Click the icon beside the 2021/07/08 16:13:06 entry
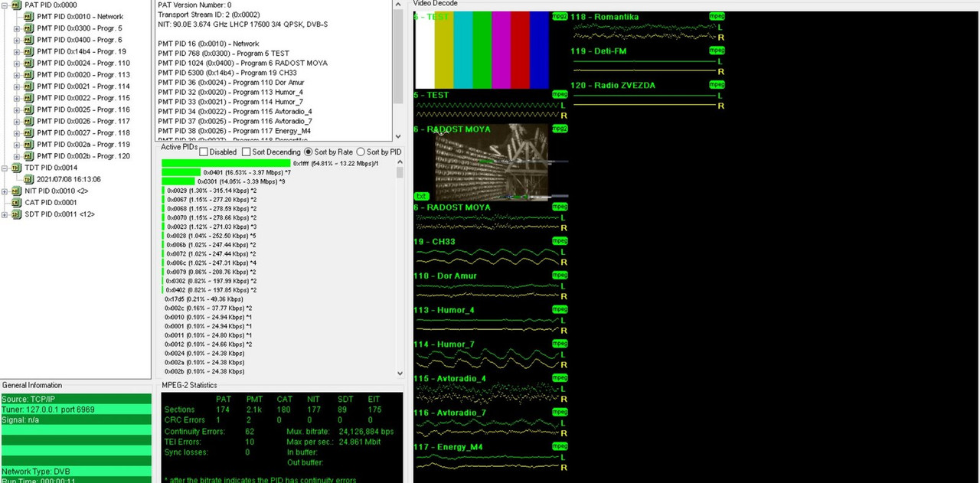This screenshot has width=980, height=483. [x=29, y=179]
